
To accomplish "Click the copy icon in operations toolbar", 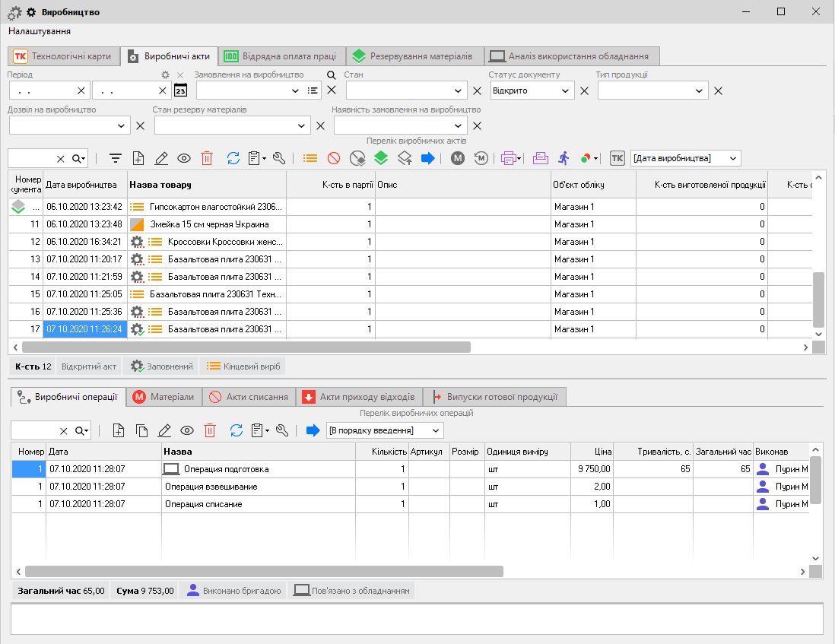I will click(141, 430).
